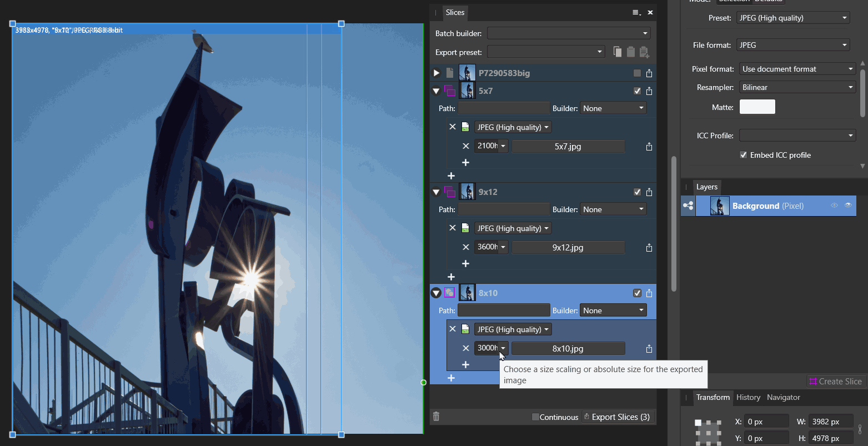Uncheck the 5x7 slice export checkbox
868x446 pixels.
click(637, 91)
